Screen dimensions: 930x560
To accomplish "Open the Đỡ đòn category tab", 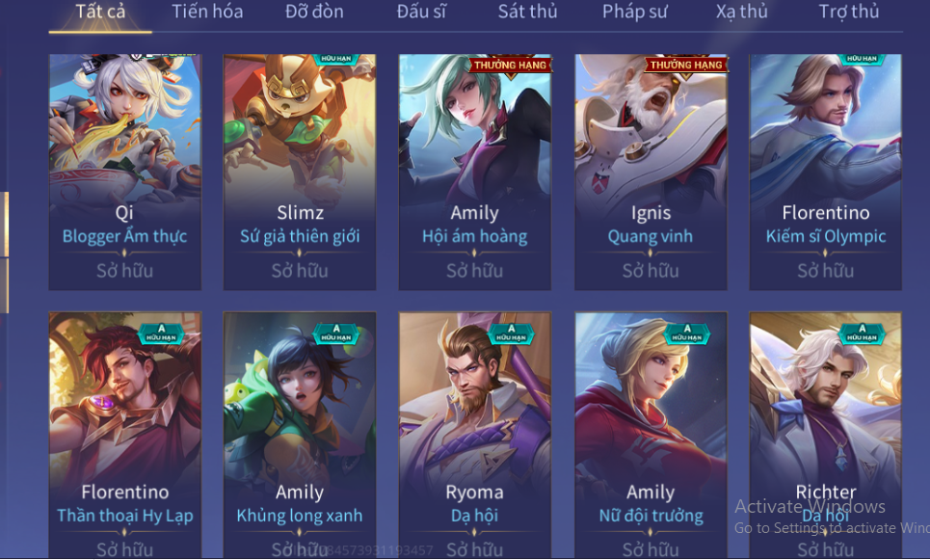I will (314, 12).
